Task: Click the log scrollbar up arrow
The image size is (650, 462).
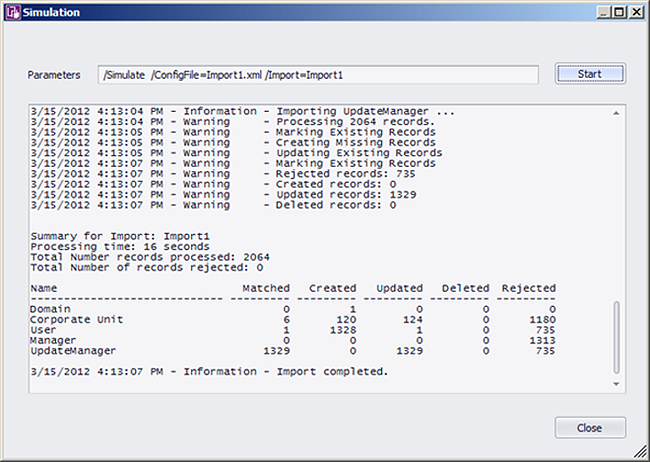Action: pos(616,112)
